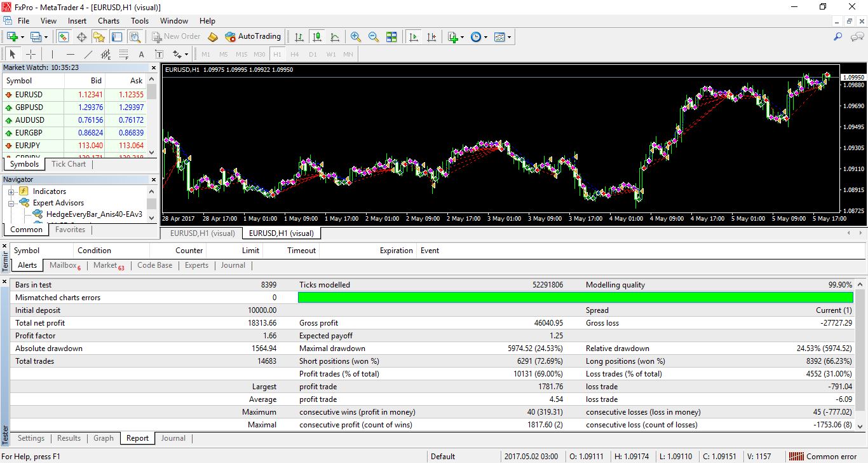Screen dimensions: 868x463
Task: Select the Draw text label tool
Action: click(159, 54)
